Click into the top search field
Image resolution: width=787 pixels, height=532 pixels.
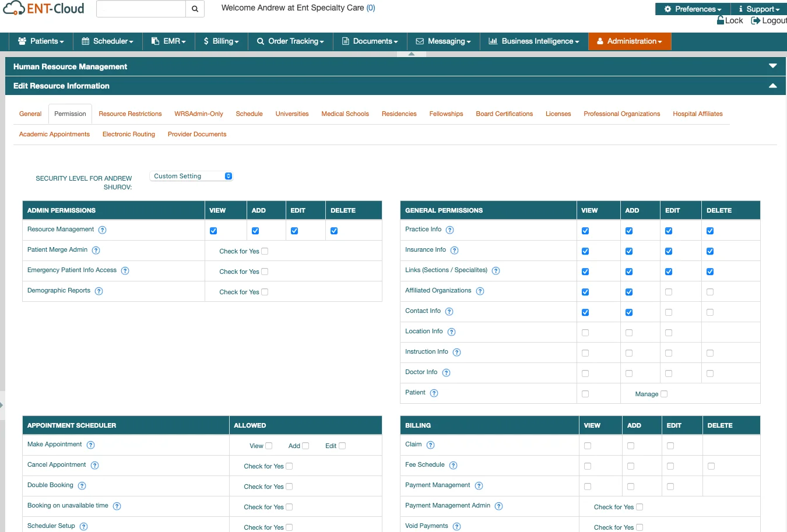[140, 9]
